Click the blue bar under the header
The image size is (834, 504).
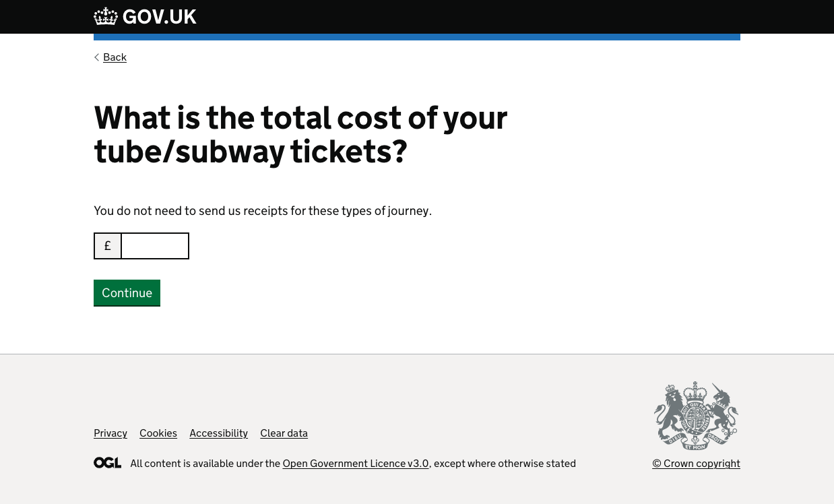(416, 37)
